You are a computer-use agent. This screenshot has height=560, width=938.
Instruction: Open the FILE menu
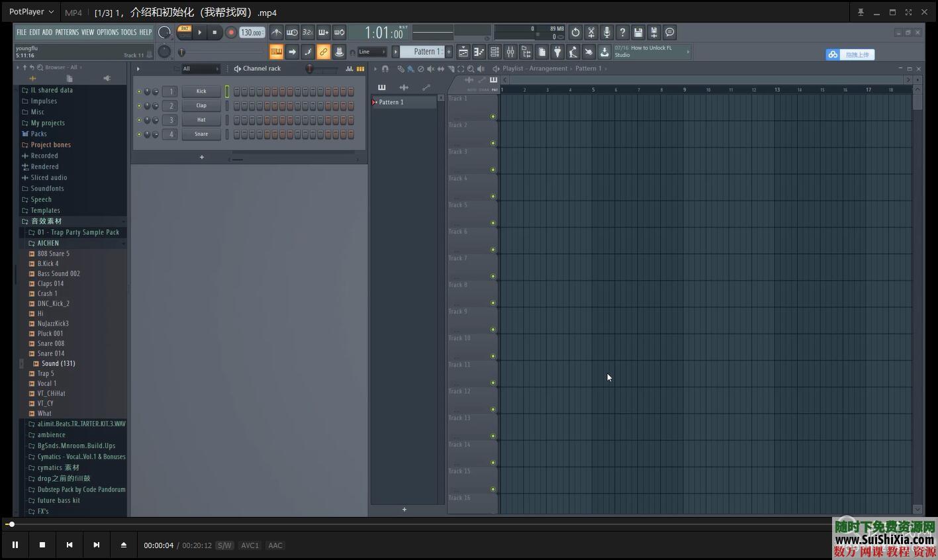pyautogui.click(x=21, y=32)
